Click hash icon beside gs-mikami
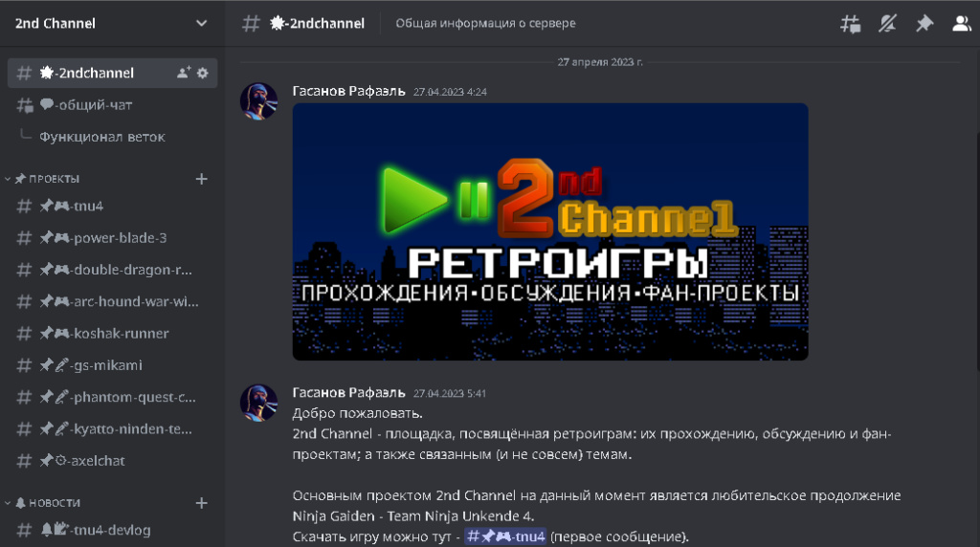The height and width of the screenshot is (547, 980). [24, 365]
